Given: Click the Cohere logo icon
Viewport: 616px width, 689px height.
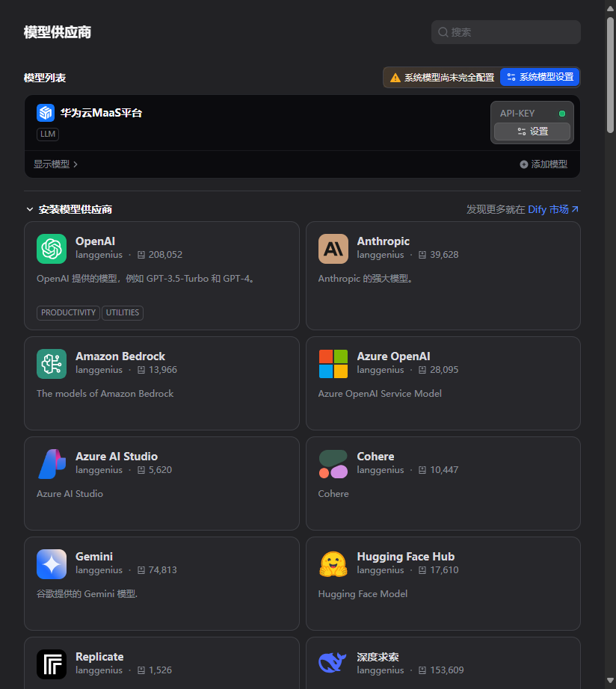Looking at the screenshot, I should 333,464.
